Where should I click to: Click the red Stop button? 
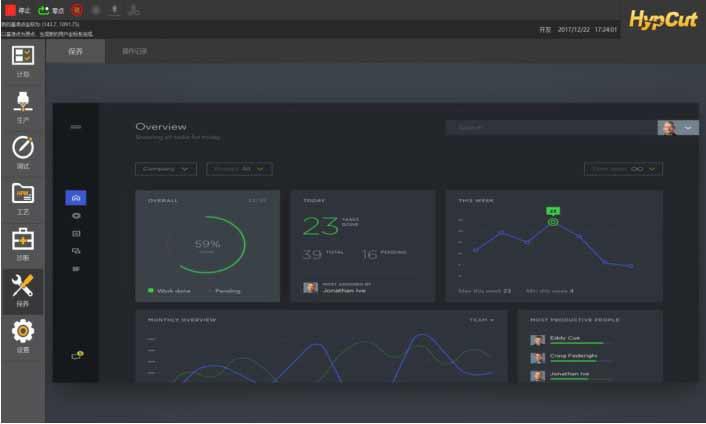(x=12, y=10)
